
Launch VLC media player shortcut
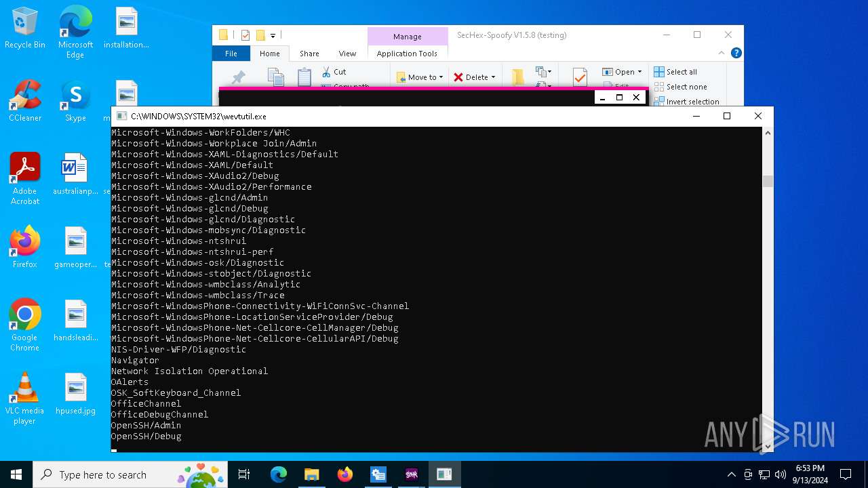25,399
